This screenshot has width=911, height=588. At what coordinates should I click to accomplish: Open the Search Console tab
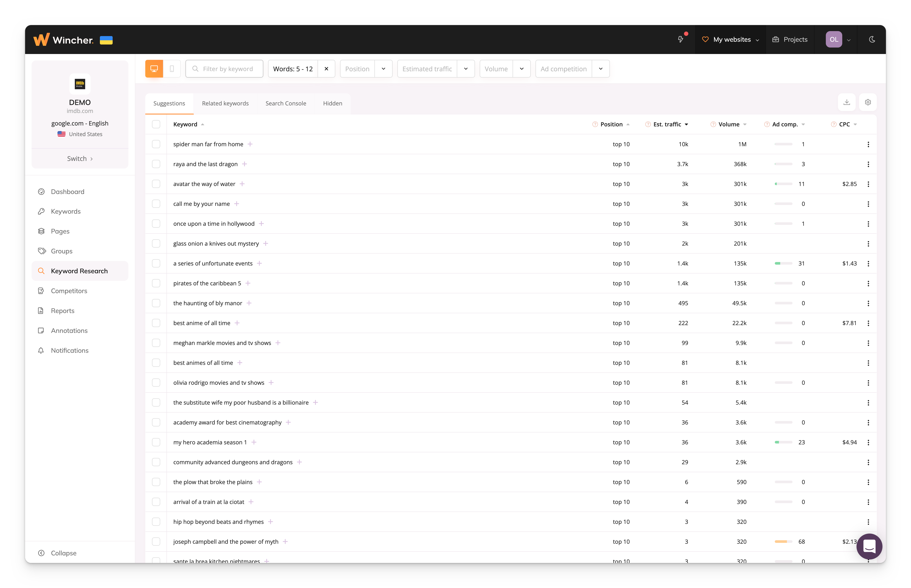click(285, 103)
